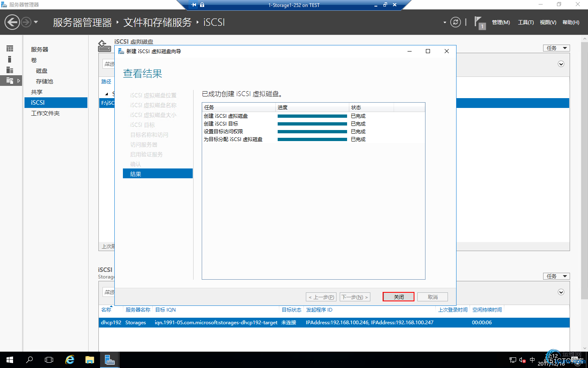Open the 视图(V) menu
Screen dimensions: 588x368
coord(548,22)
